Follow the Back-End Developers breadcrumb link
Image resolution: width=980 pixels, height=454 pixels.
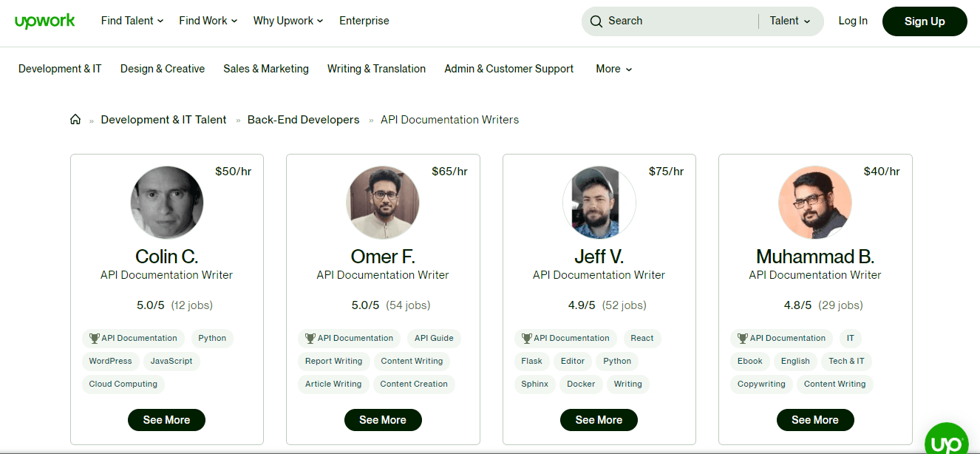(x=303, y=120)
